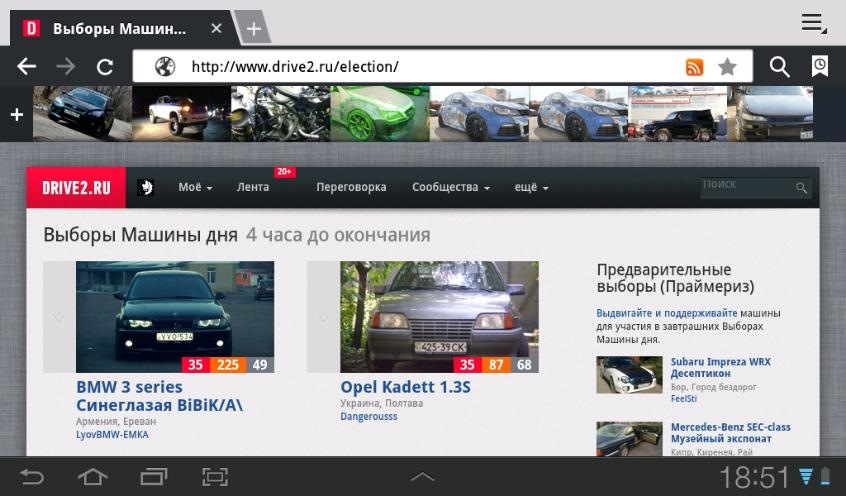This screenshot has width=846, height=496.
Task: Click the Армения, Ереван location text
Action: 116,422
